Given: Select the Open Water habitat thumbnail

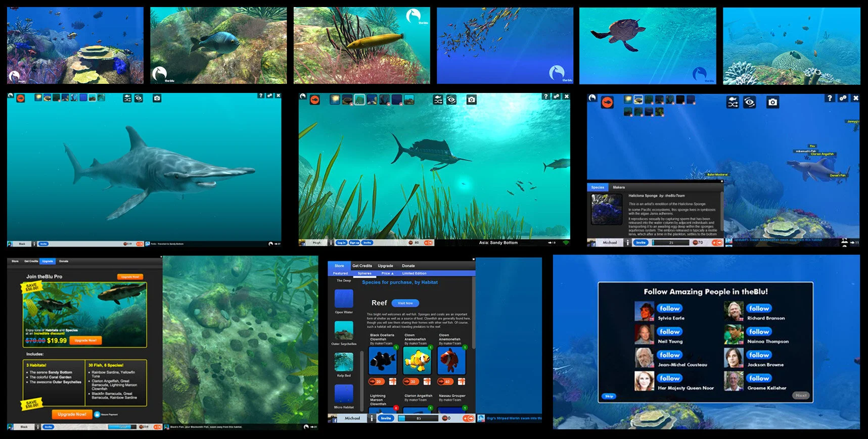Looking at the screenshot, I should 344,299.
